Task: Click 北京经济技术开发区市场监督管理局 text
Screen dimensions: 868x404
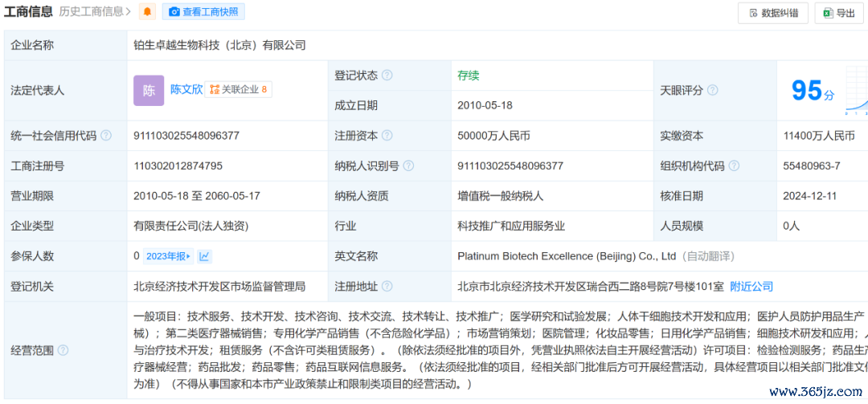Action: (x=219, y=287)
